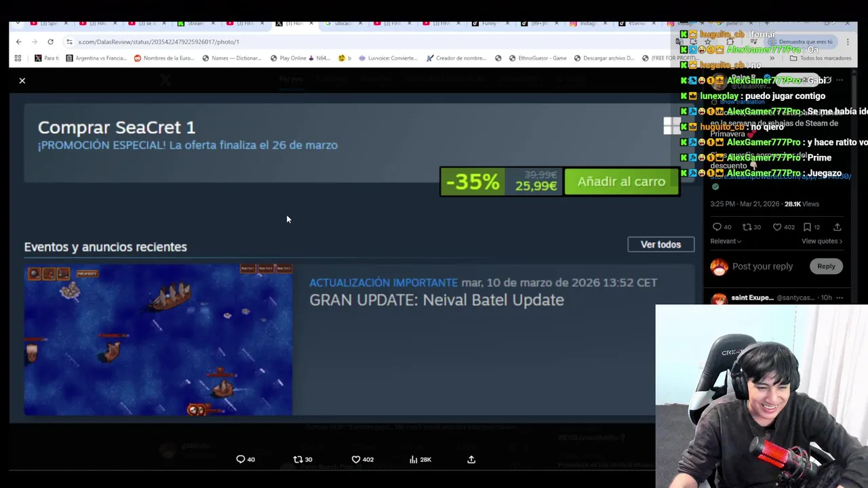Open the 'Relevant' sort dropdown
This screenshot has height=488, width=868.
coord(726,241)
